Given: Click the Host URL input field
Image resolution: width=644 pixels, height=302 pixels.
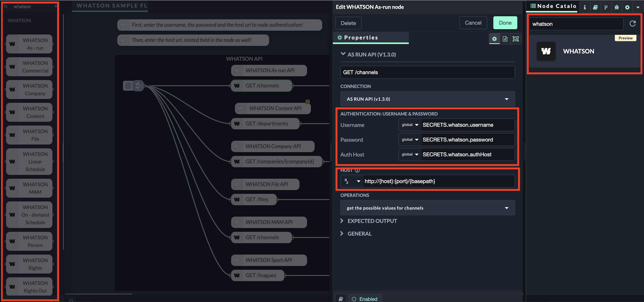Looking at the screenshot, I should click(x=437, y=181).
